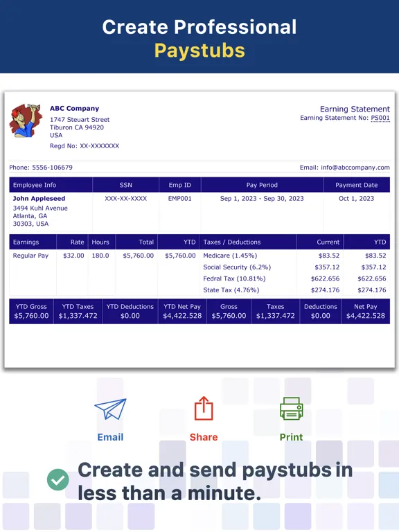Click the red Share upload icon
This screenshot has width=399, height=532.
(x=204, y=409)
